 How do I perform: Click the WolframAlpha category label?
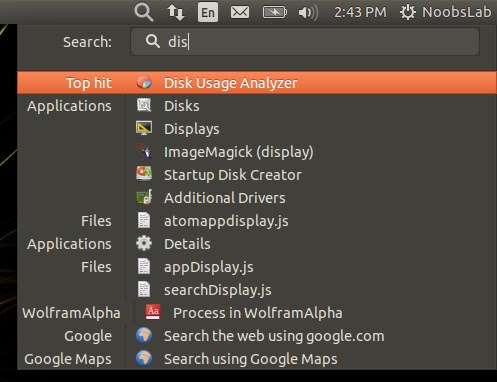(x=71, y=313)
